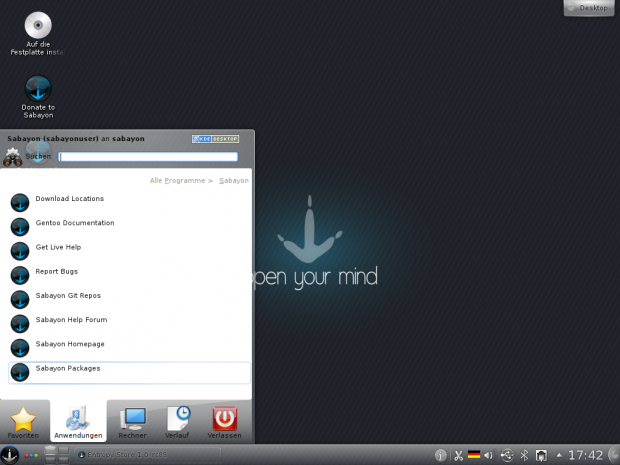Image resolution: width=620 pixels, height=465 pixels.
Task: Open Sabayon Help Forum
Action: [x=71, y=320]
